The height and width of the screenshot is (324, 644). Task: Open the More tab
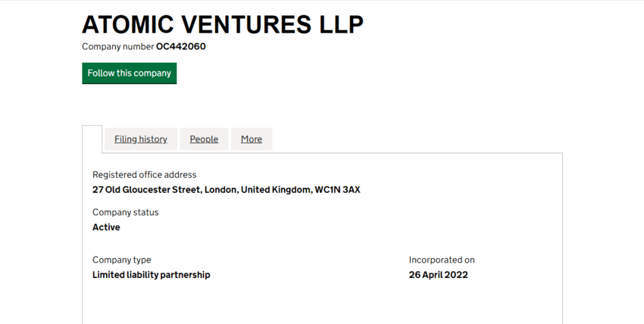(252, 139)
